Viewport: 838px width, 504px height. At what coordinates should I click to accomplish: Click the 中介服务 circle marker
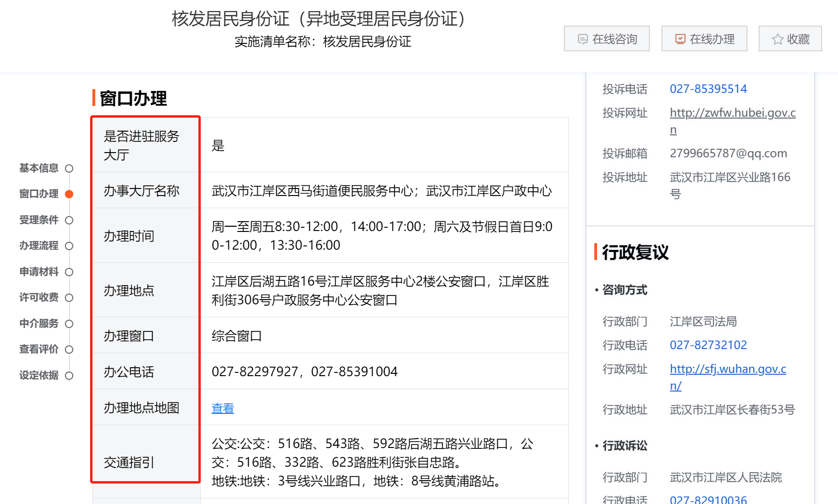69,324
